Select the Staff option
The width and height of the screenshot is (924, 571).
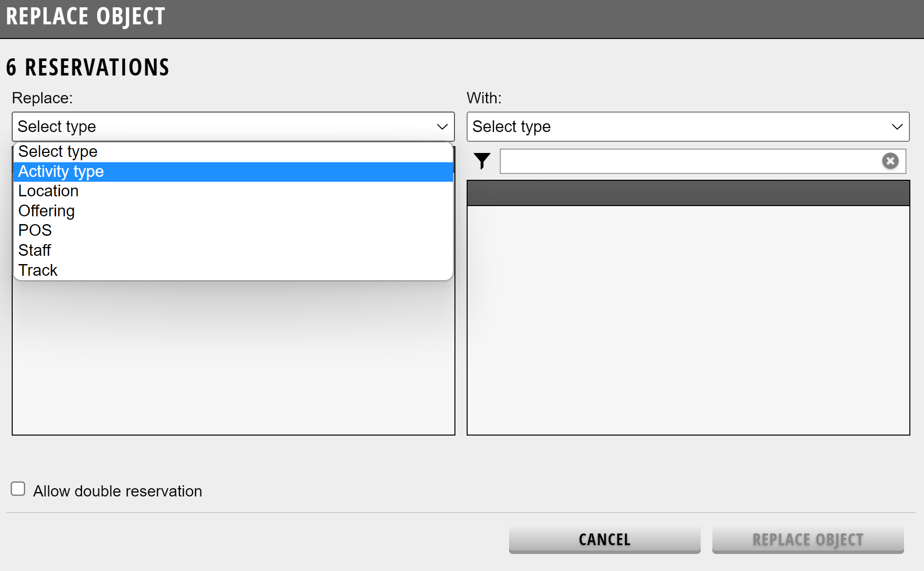[x=233, y=250]
